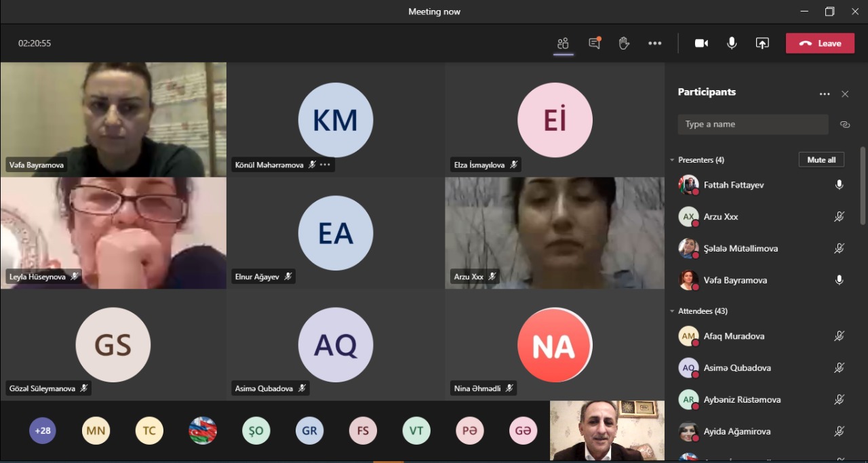Image resolution: width=868 pixels, height=463 pixels.
Task: Click the Nina Əhmədli name label
Action: (477, 388)
